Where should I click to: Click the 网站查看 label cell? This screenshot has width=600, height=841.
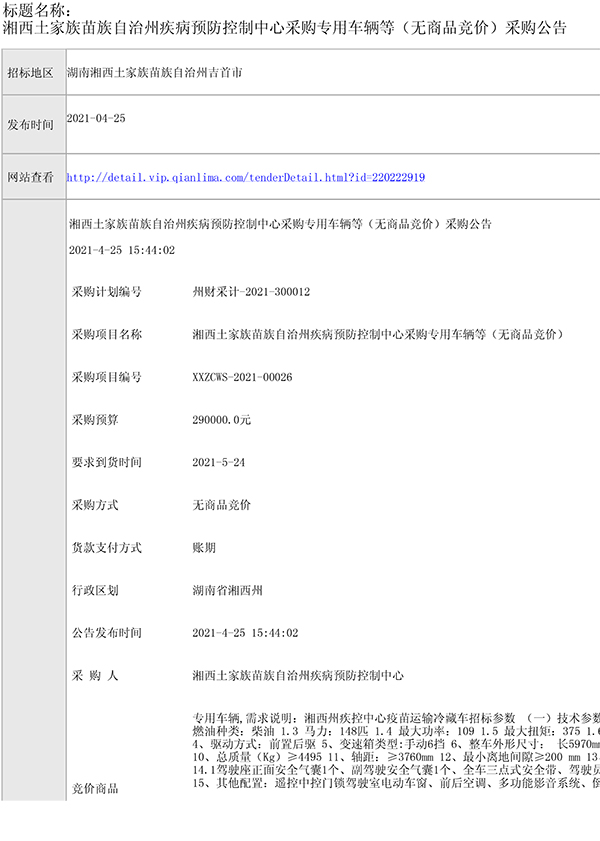(x=34, y=177)
